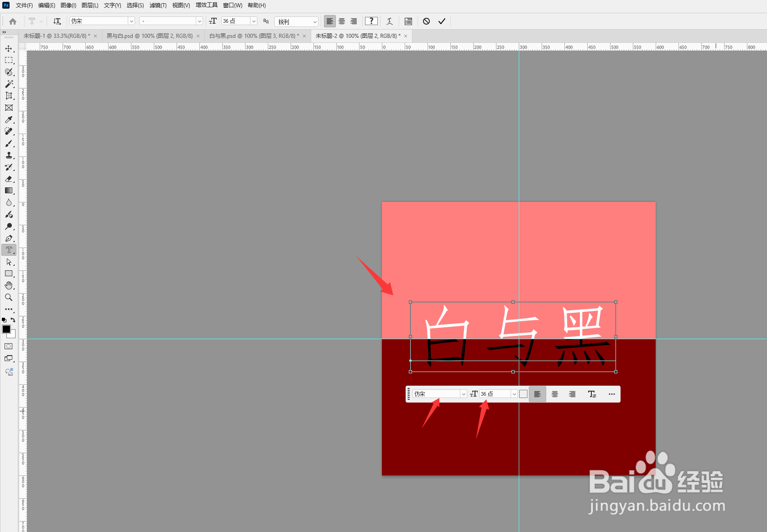Viewport: 767px width, 532px height.
Task: Right align text in options bar
Action: pos(354,21)
